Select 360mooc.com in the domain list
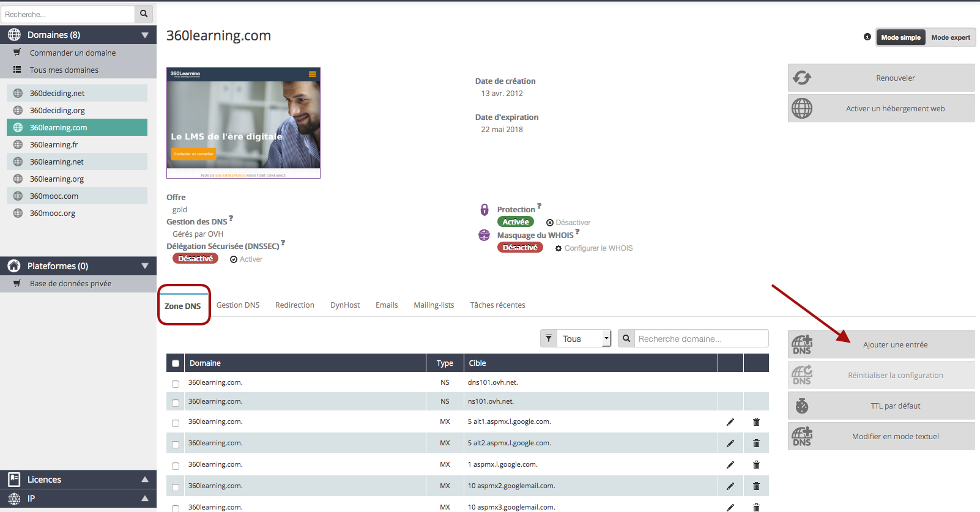The height and width of the screenshot is (512, 980). (x=54, y=196)
